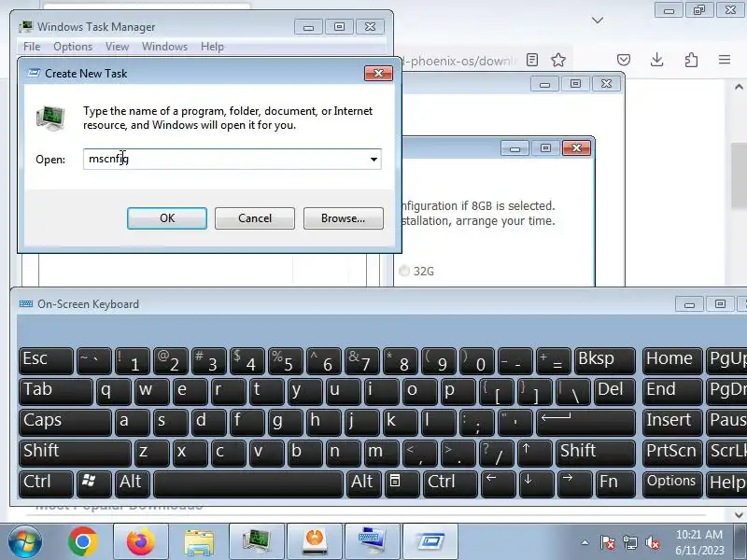Tap the up arrow key on keyboard
Image resolution: width=747 pixels, height=560 pixels.
click(534, 453)
